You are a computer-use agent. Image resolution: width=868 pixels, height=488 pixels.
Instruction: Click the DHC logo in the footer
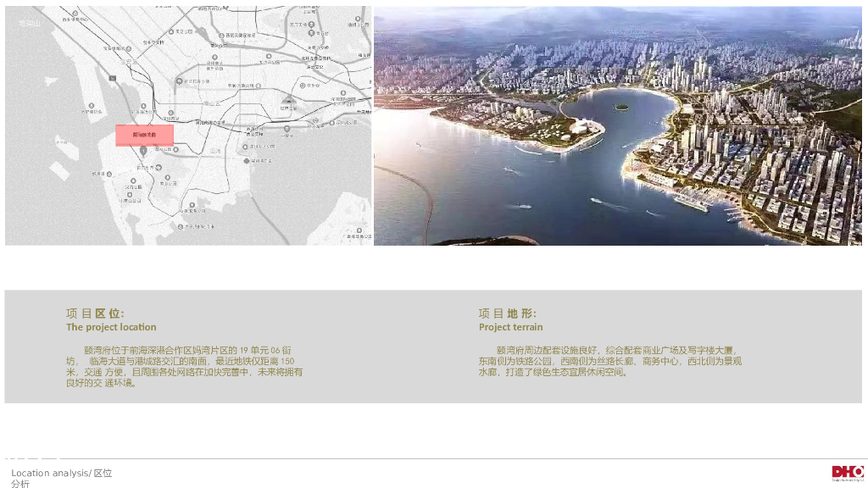[x=848, y=474]
